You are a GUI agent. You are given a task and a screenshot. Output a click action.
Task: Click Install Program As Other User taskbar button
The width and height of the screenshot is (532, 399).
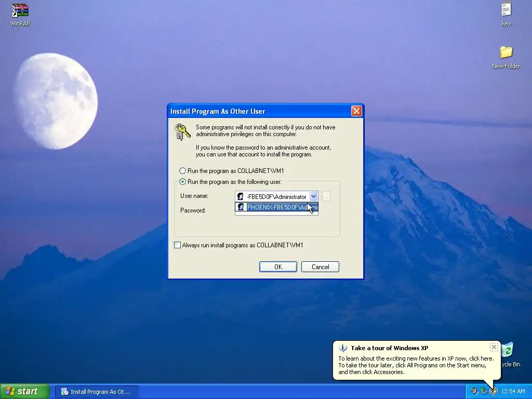tap(96, 392)
